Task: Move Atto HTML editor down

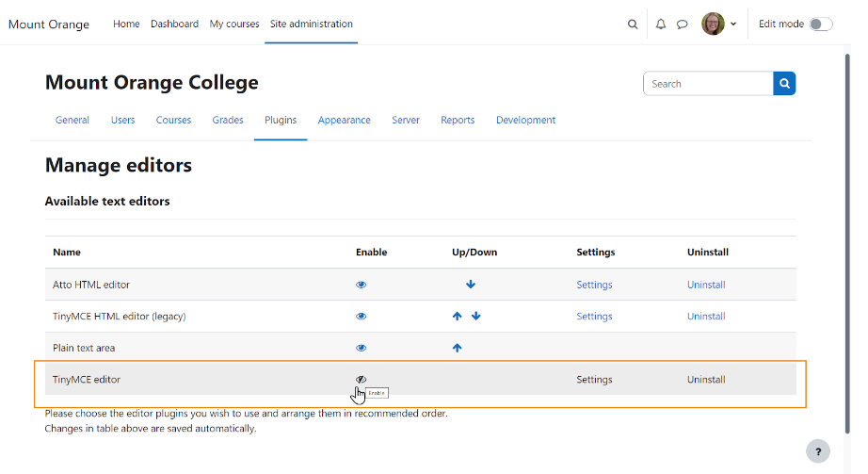Action: pos(471,285)
